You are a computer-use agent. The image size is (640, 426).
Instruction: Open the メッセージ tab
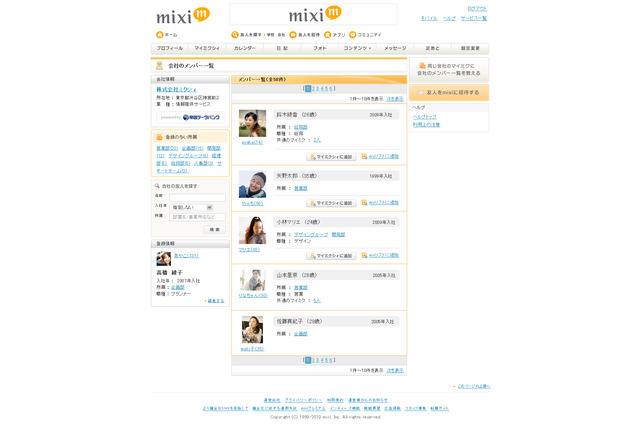(395, 48)
